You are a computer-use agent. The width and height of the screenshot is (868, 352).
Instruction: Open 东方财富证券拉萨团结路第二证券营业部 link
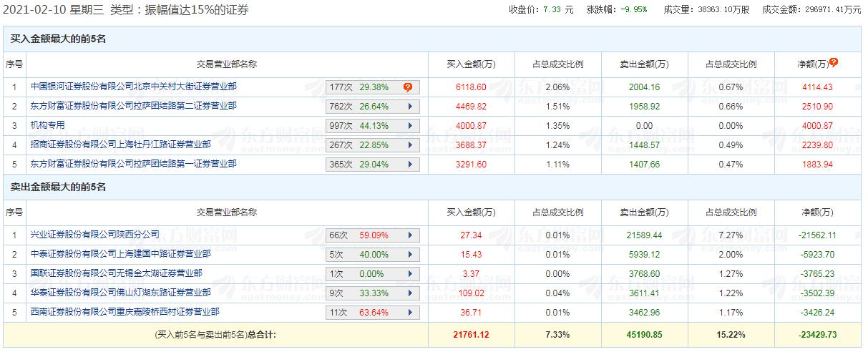coord(133,106)
